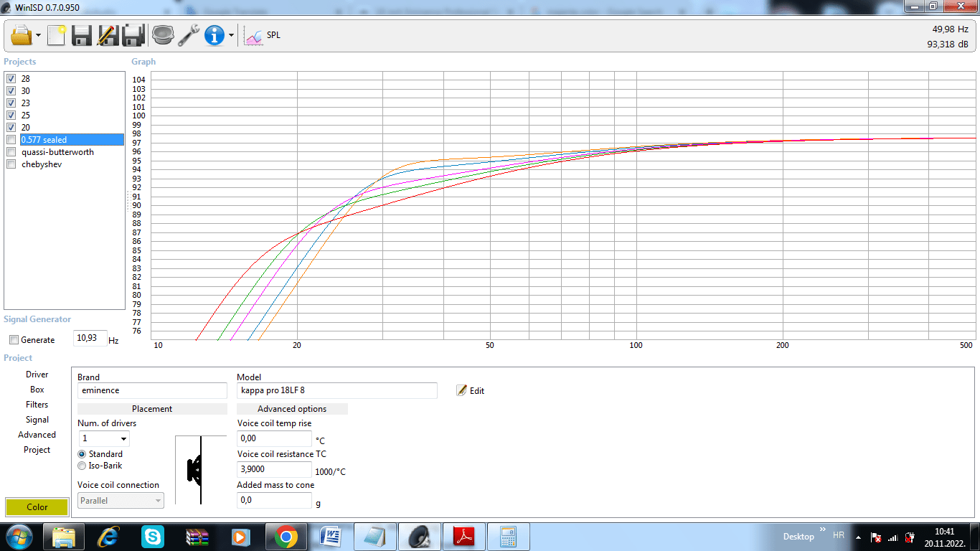Screen dimensions: 980x551
Task: Switch to Notepad on the taskbar
Action: [375, 537]
